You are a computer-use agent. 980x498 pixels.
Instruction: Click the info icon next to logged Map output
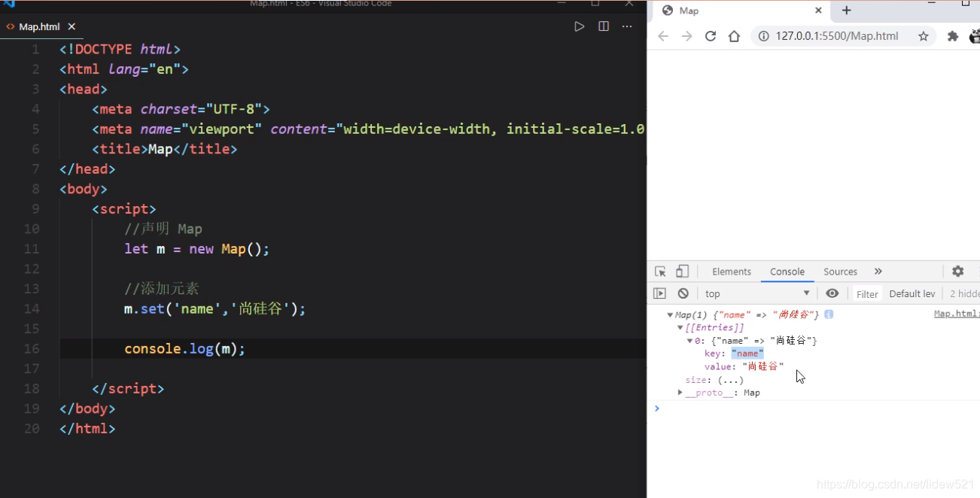click(x=828, y=314)
